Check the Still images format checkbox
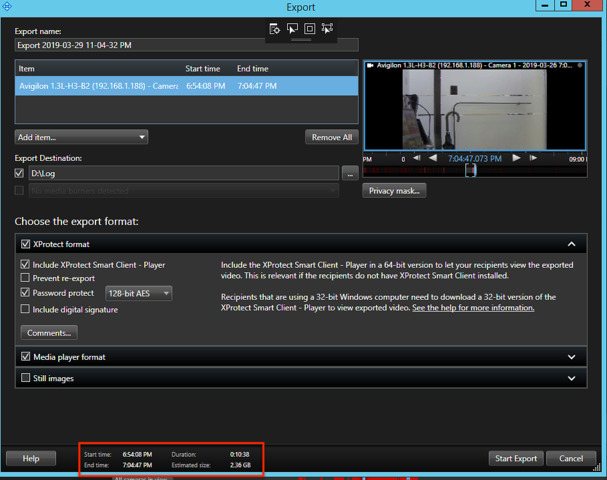 pyautogui.click(x=25, y=378)
